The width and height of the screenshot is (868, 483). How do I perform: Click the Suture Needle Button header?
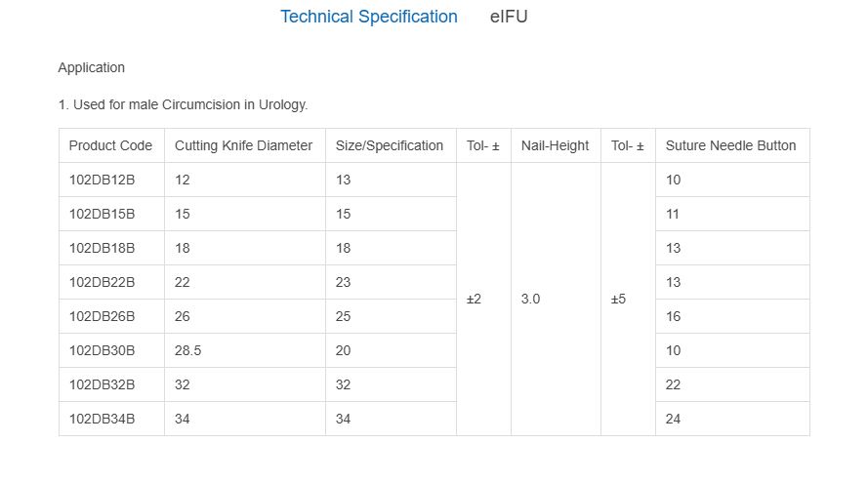[x=730, y=145]
